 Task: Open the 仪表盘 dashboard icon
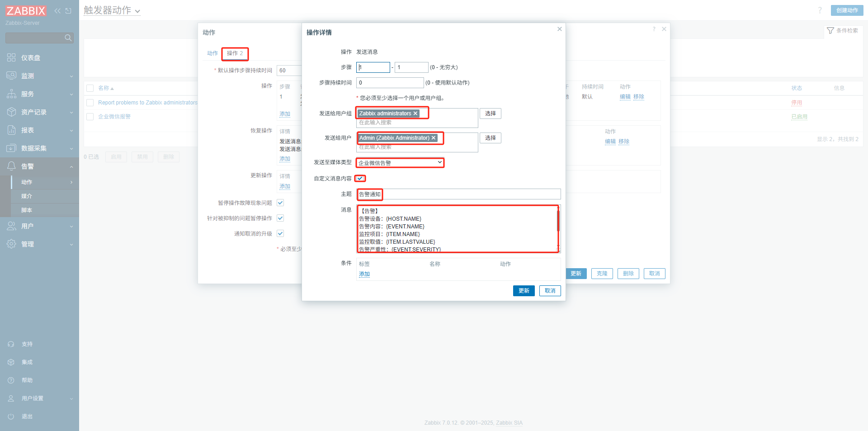[x=11, y=57]
